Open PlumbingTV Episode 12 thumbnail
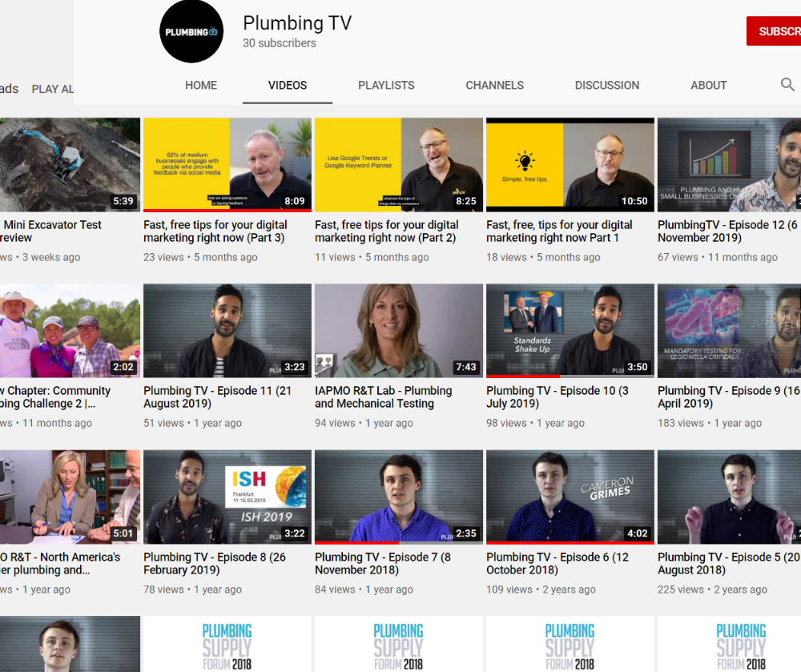 729,164
